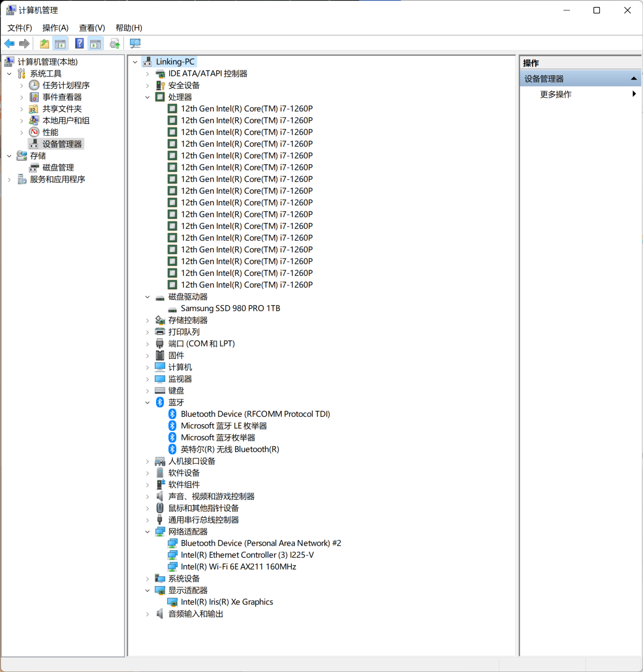Click 更多操作 in the actions pane
The image size is (643, 672).
555,94
